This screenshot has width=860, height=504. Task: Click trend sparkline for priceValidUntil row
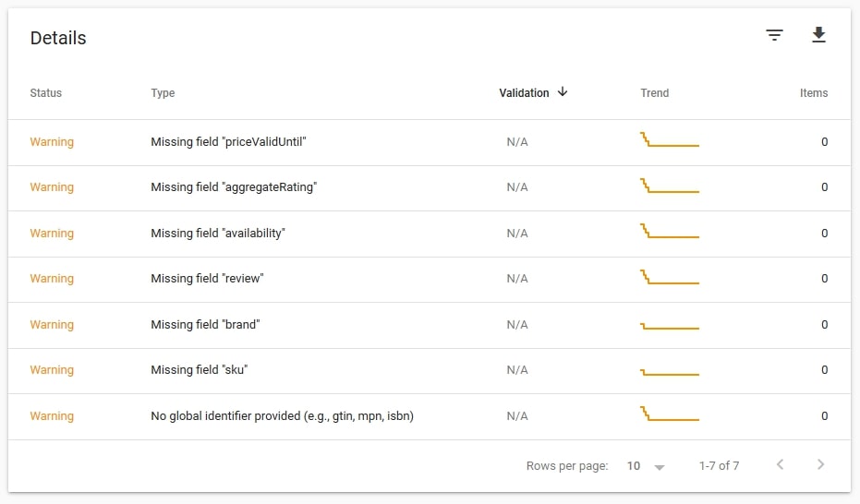click(x=669, y=140)
